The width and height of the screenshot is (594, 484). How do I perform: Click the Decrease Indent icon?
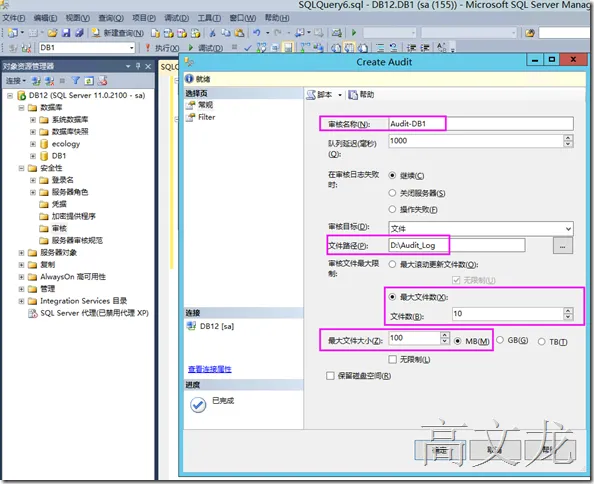pyautogui.click(x=411, y=48)
